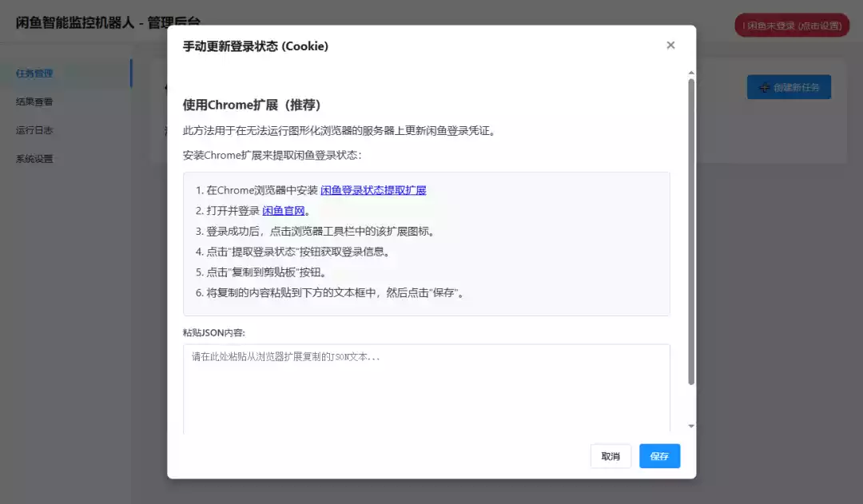Click the 使用Chrome扩展（推荐） heading

pos(252,105)
